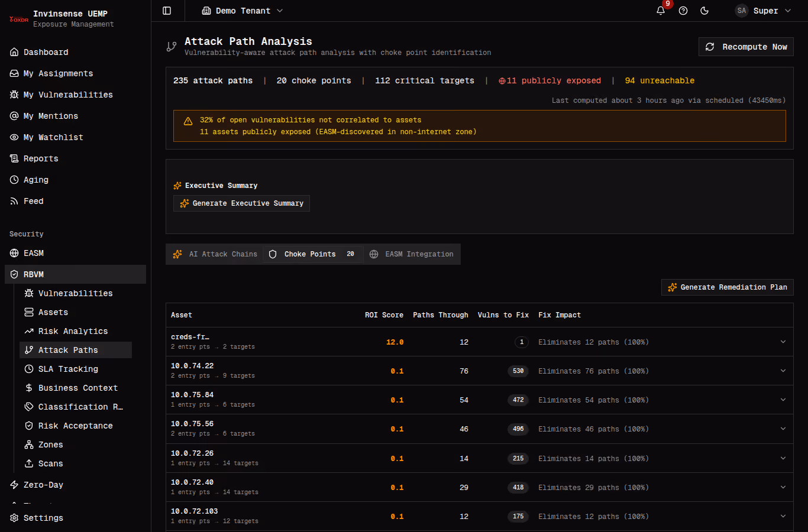Click the Feed RSS icon

(14, 201)
